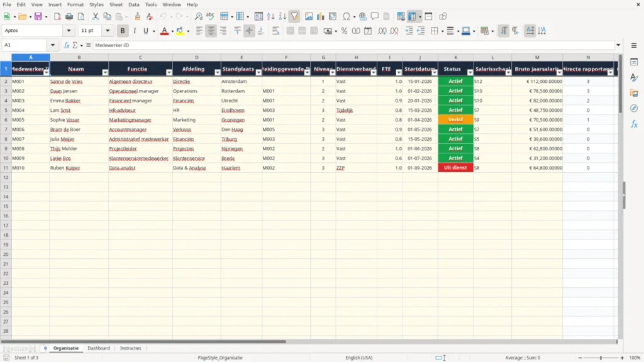Apply the red font color swatch

click(x=164, y=31)
